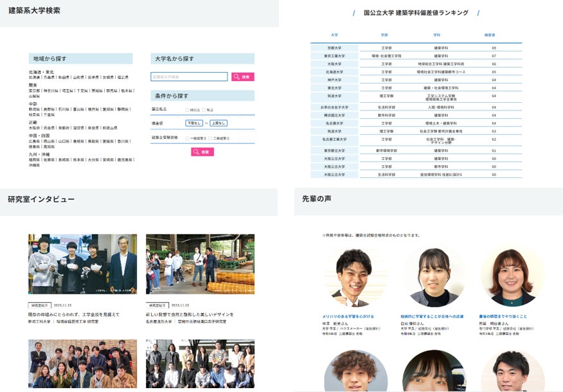Open the 下限なし deviation dropdown

point(194,123)
